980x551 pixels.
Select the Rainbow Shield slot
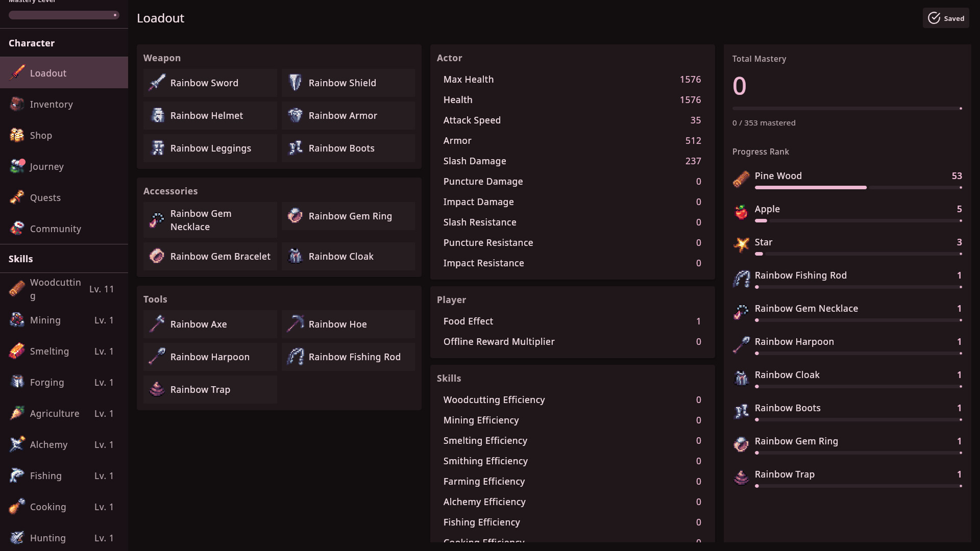[348, 83]
